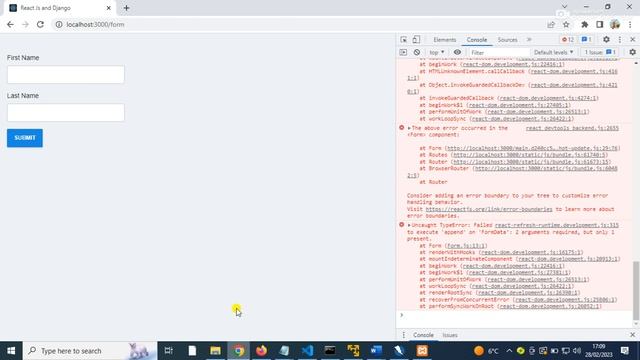Open the DevTools customize three-dot menu
The image size is (640, 360).
click(620, 40)
